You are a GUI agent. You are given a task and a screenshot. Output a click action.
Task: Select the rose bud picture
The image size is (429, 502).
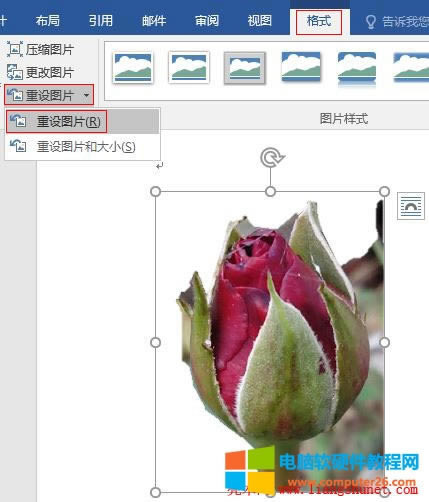270,342
